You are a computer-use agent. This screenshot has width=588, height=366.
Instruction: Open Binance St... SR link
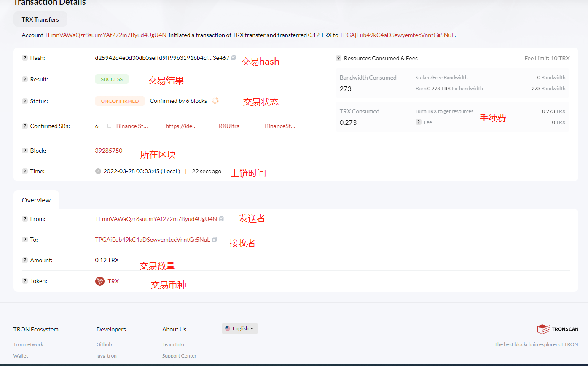point(132,126)
